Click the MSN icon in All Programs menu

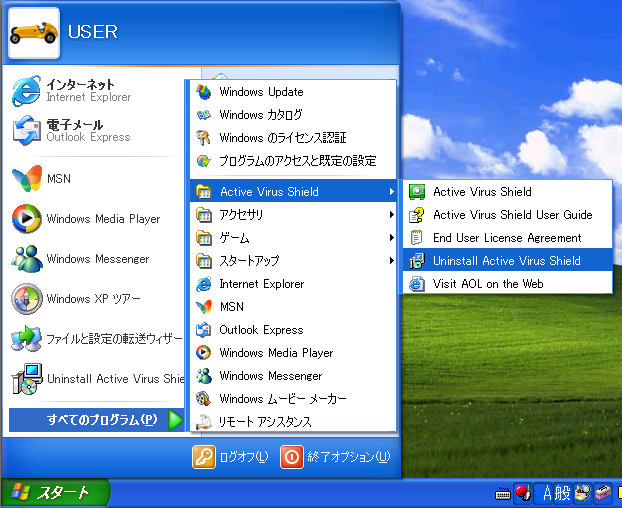pos(204,307)
